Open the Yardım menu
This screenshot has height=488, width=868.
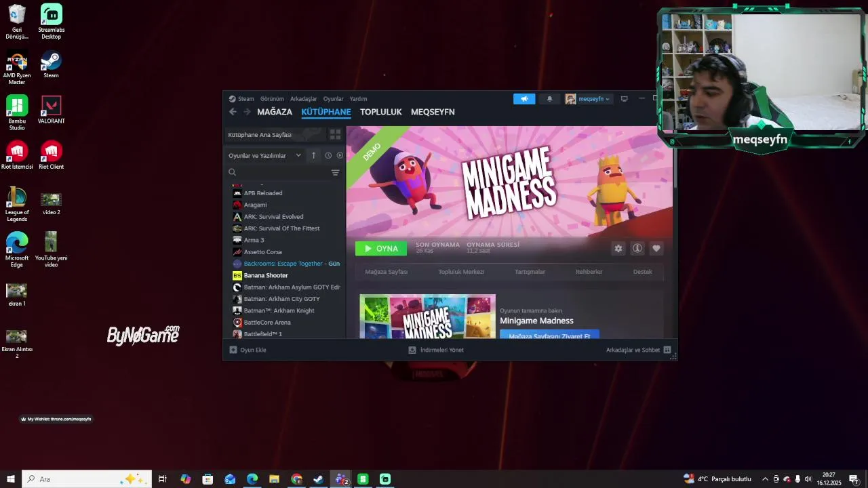[358, 99]
